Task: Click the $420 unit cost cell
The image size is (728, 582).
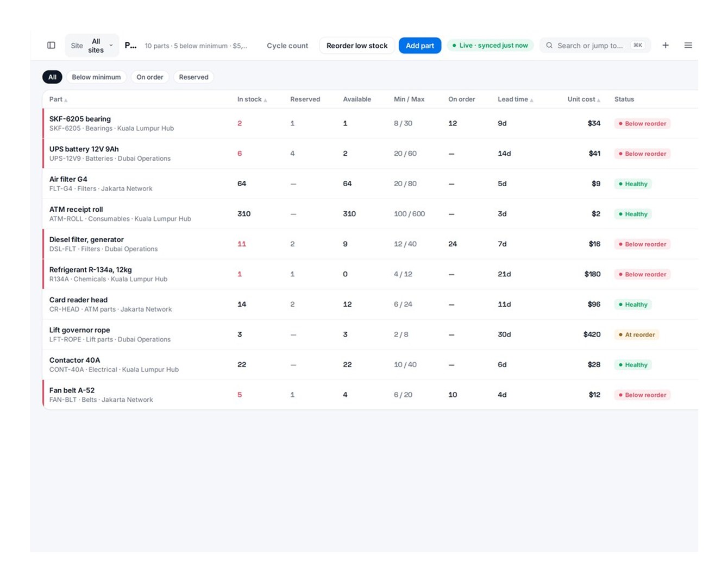Action: [592, 334]
